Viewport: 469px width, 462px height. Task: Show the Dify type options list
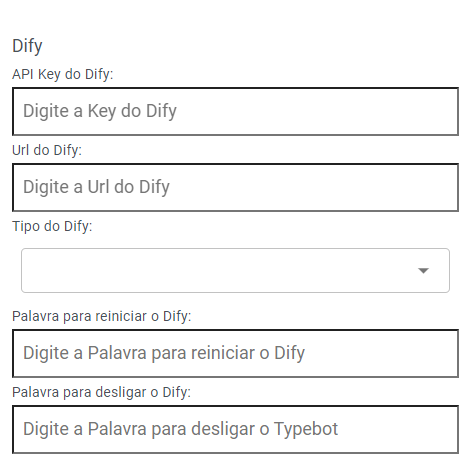[x=235, y=270]
